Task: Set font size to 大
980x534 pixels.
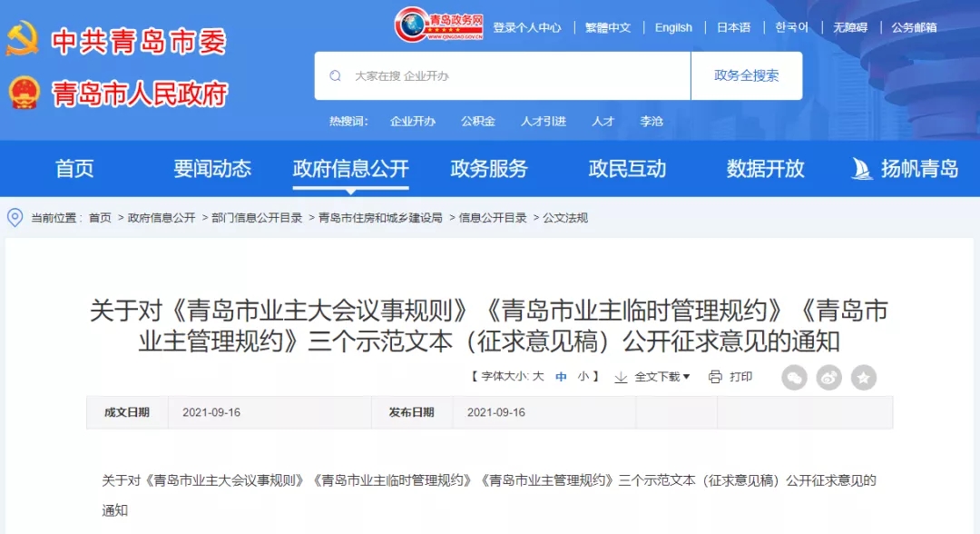Action: pyautogui.click(x=537, y=376)
